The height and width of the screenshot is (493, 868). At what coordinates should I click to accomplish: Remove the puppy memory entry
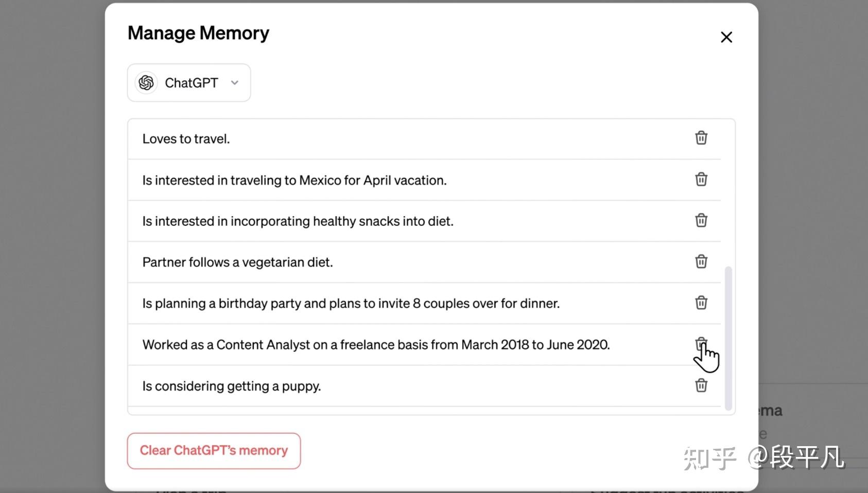[x=701, y=385]
